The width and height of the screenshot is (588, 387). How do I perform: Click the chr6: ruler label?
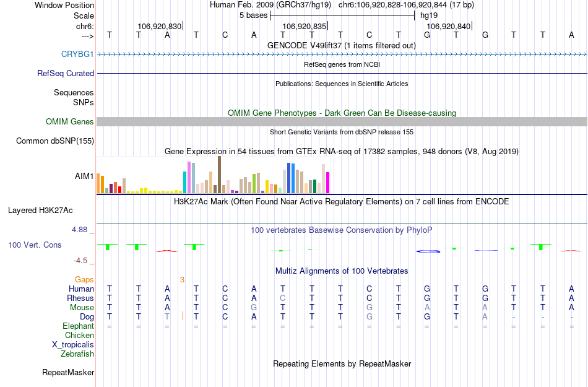pos(85,26)
